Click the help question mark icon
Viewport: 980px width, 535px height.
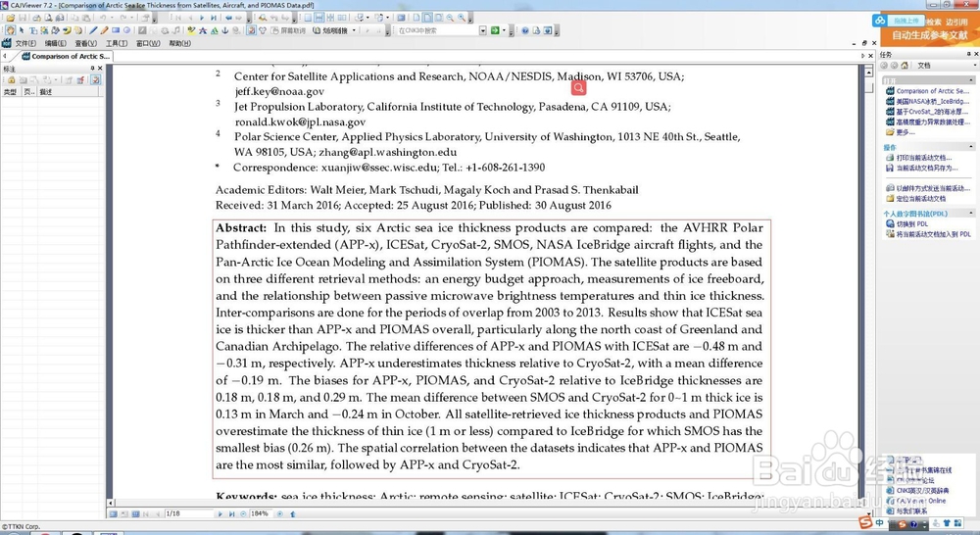tap(525, 30)
